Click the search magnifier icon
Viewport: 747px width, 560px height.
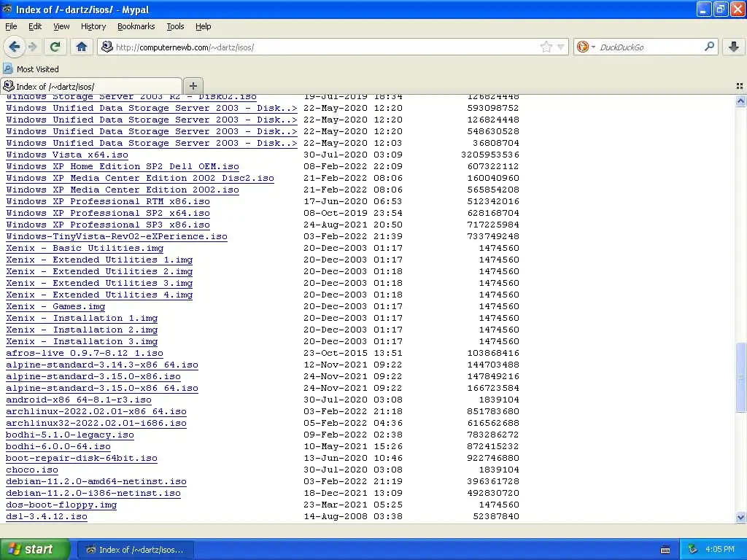pyautogui.click(x=709, y=47)
